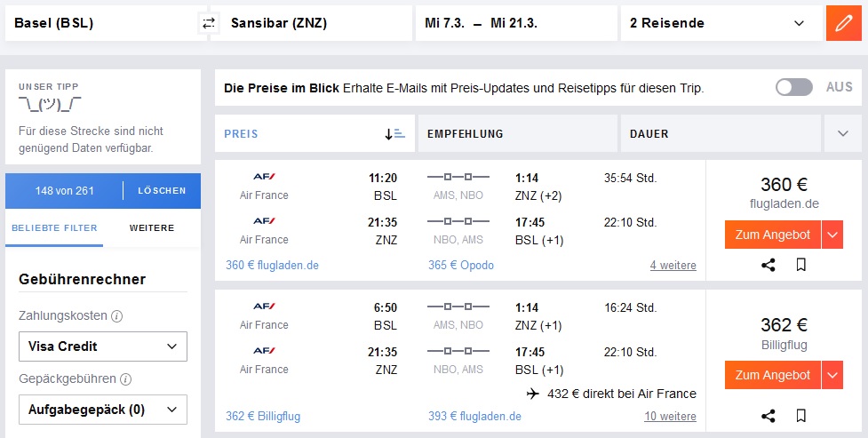Open the Visa Credit payment dropdown
Image resolution: width=868 pixels, height=438 pixels.
pyautogui.click(x=103, y=346)
